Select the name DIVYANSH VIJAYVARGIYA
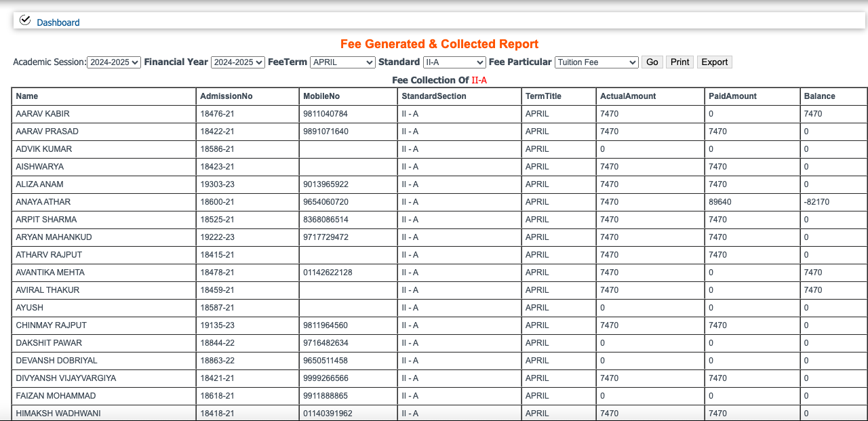The image size is (868, 421). (x=66, y=378)
